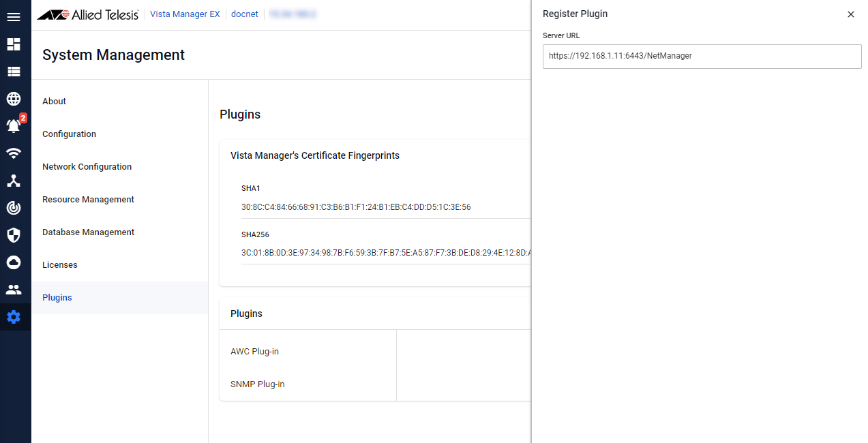Open the wireless Wi-Fi icon in sidebar

(14, 153)
